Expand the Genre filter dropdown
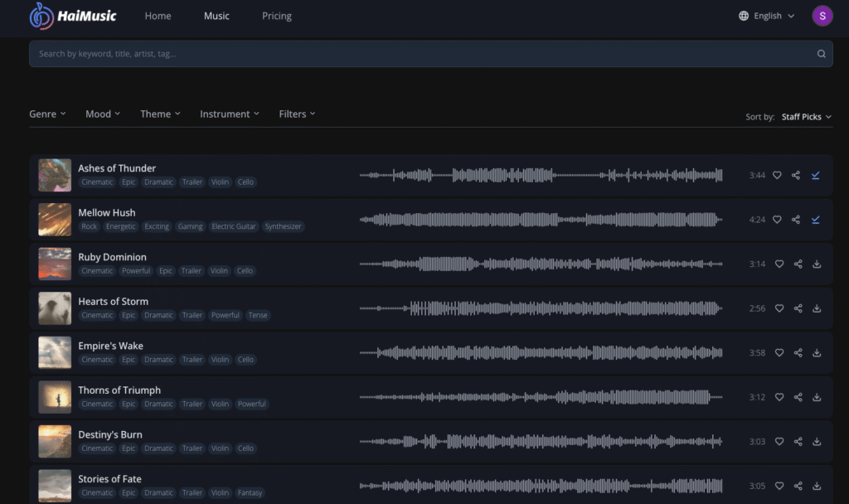The image size is (849, 504). [47, 114]
